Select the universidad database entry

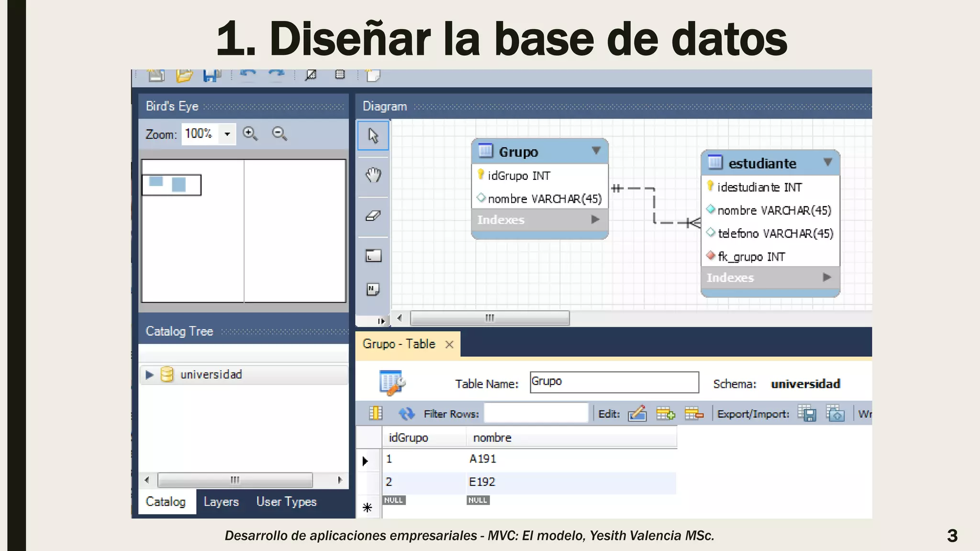[x=211, y=375]
